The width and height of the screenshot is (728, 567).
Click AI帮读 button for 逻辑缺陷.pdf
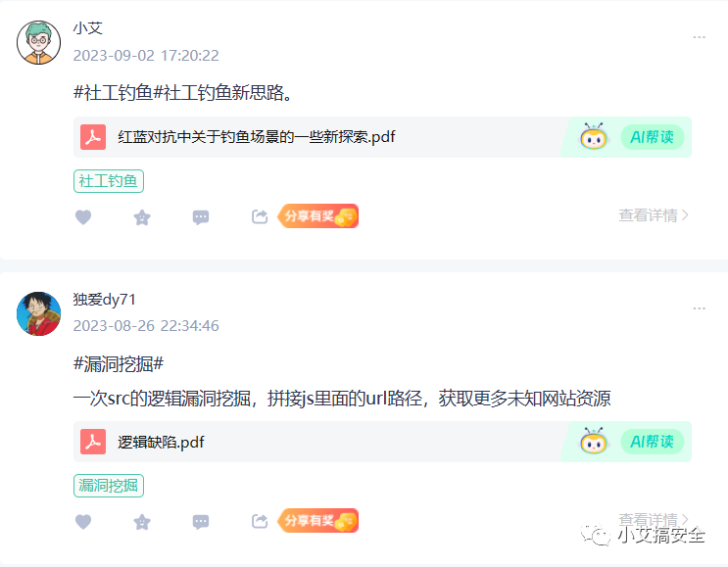(x=652, y=442)
